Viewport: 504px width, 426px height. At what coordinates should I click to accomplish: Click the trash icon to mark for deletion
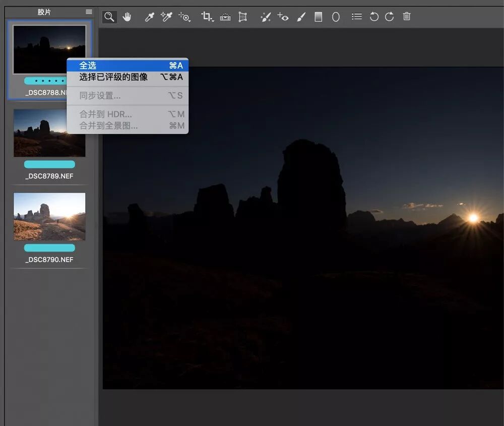(x=407, y=17)
